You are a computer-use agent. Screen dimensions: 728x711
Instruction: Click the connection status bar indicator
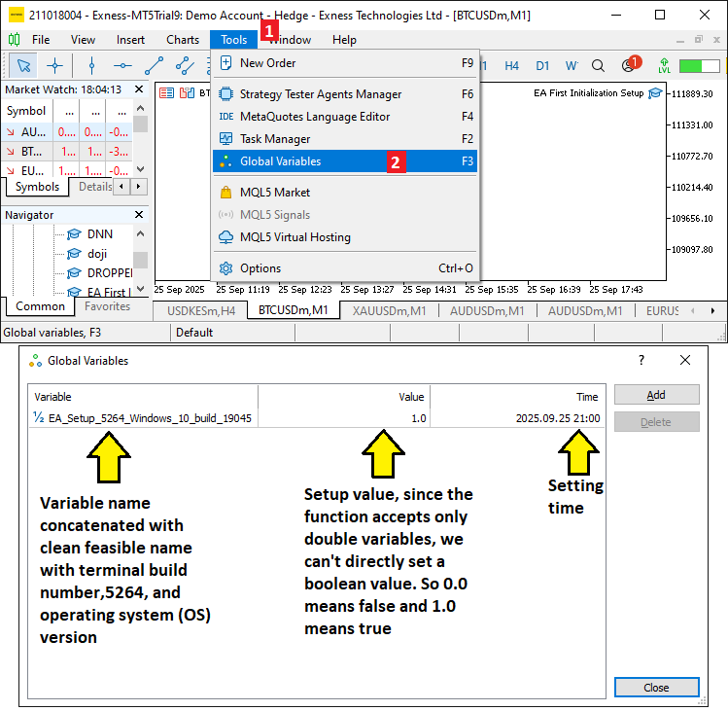click(x=699, y=66)
